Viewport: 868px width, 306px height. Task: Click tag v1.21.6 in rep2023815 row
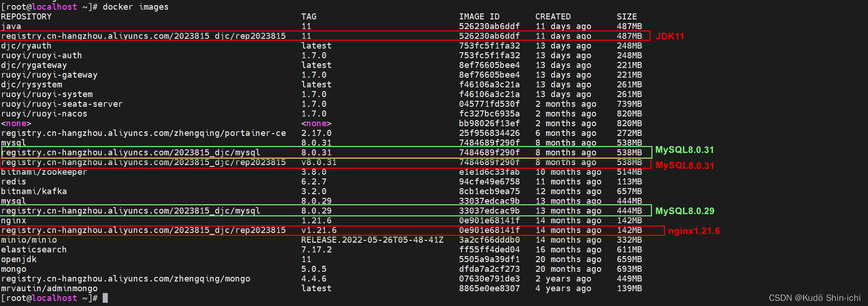(x=319, y=230)
